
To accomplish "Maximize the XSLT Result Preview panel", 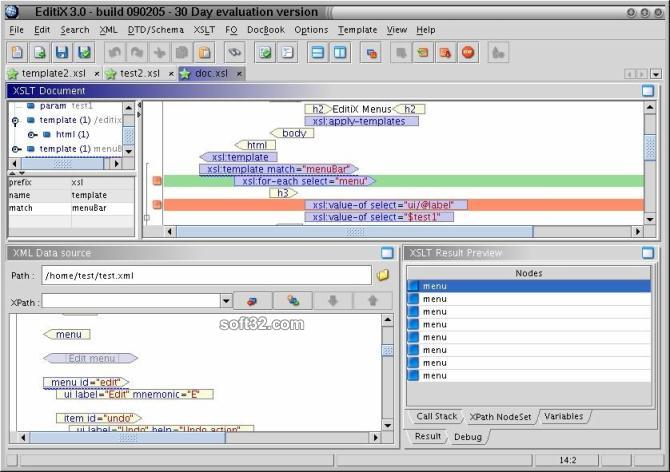I will [x=648, y=253].
